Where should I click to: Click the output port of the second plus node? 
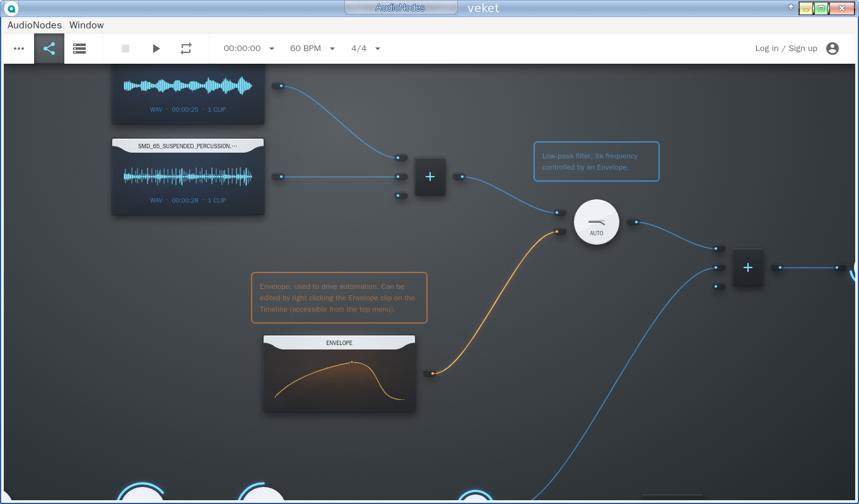[x=777, y=267]
